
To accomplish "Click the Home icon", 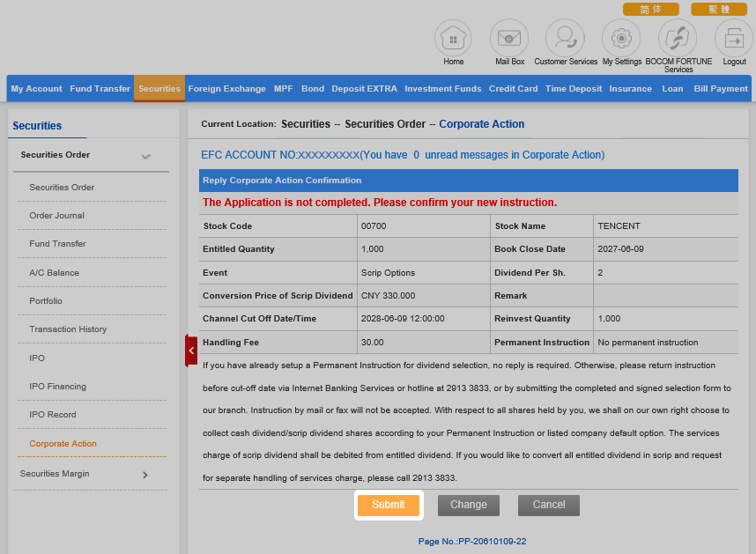I will pyautogui.click(x=454, y=39).
